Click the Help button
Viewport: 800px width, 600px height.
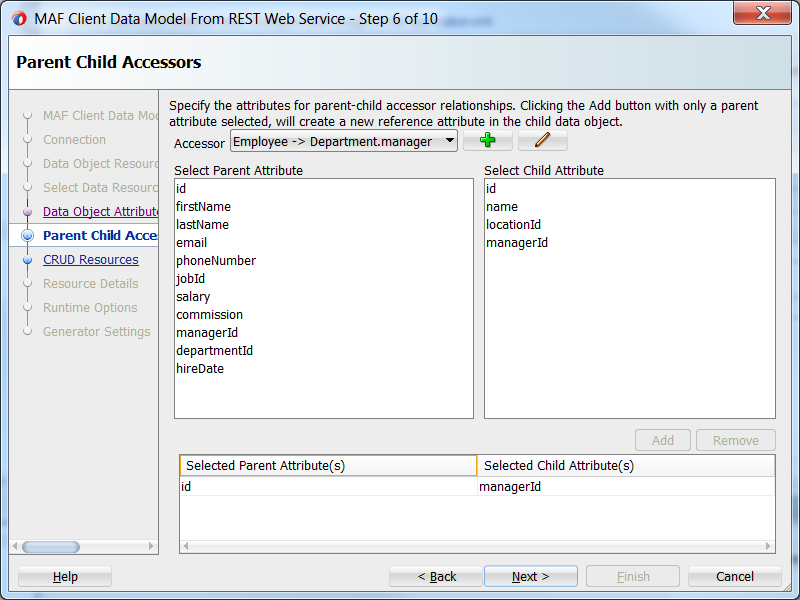click(x=65, y=577)
